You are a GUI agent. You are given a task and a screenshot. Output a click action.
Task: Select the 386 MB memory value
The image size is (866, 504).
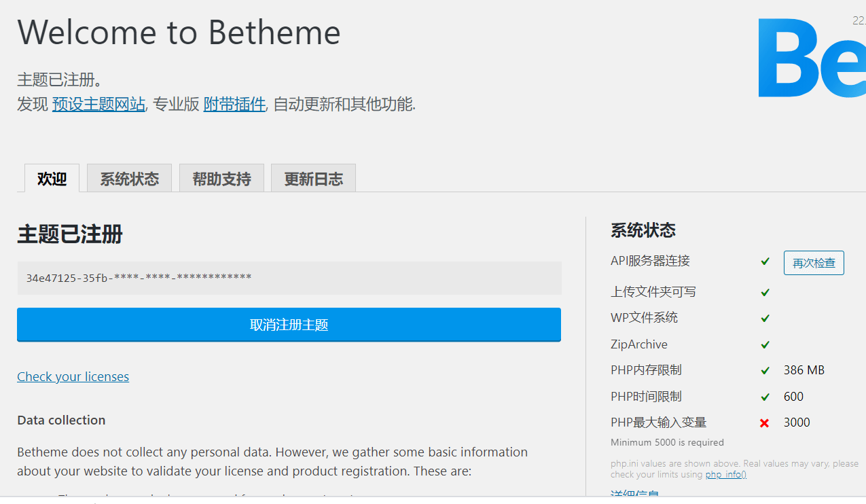(x=804, y=370)
